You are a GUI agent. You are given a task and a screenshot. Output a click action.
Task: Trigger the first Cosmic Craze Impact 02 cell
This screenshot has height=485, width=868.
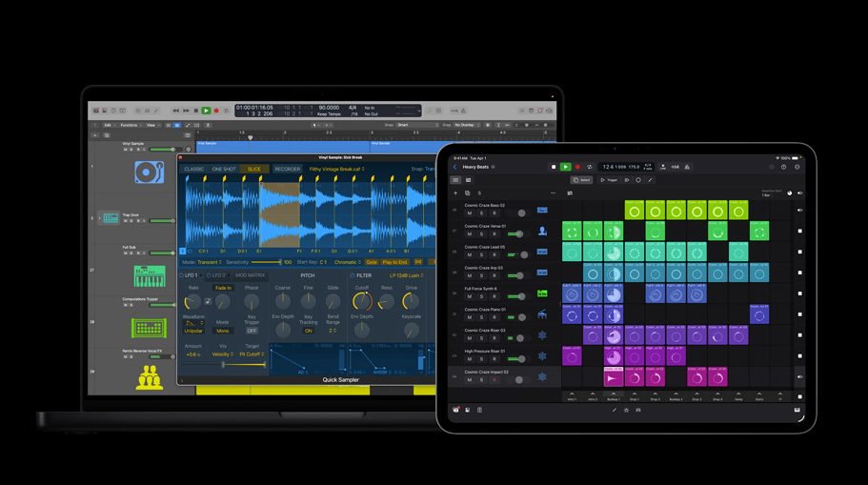pyautogui.click(x=614, y=377)
